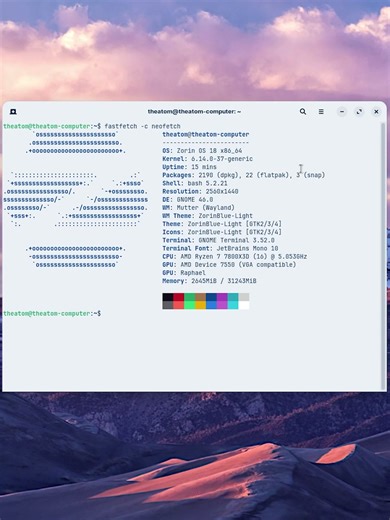Click the 'OS: Zorin OS 18 x86_64' line
The height and width of the screenshot is (520, 390).
tap(202, 151)
